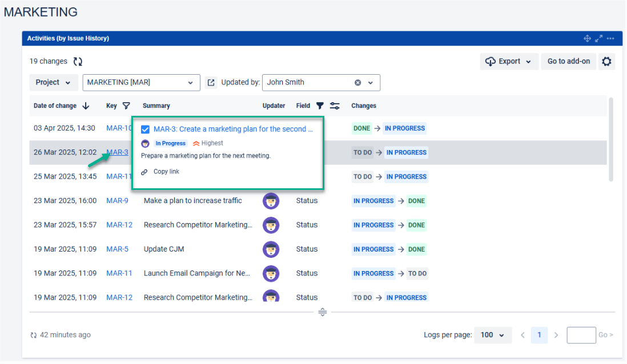Click the page number input field
Viewport: 627px width, 364px height.
point(581,335)
